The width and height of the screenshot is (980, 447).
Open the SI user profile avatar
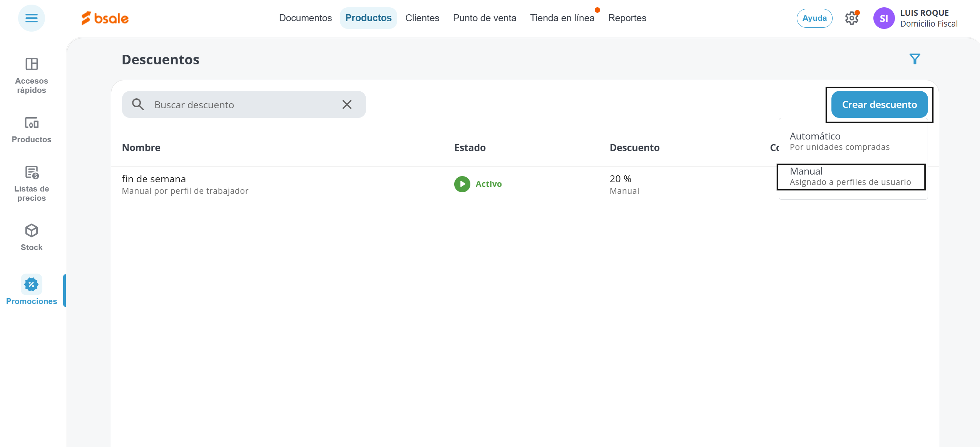pos(884,18)
